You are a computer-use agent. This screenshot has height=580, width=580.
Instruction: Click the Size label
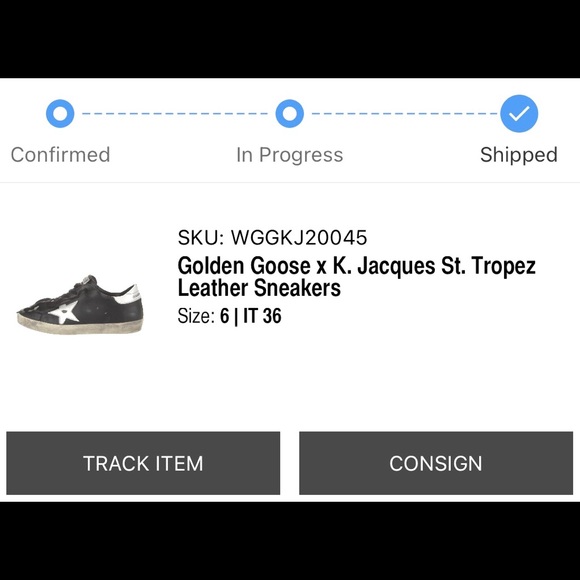click(x=196, y=316)
